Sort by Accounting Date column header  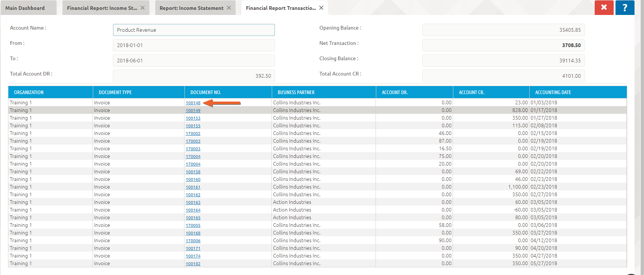553,92
